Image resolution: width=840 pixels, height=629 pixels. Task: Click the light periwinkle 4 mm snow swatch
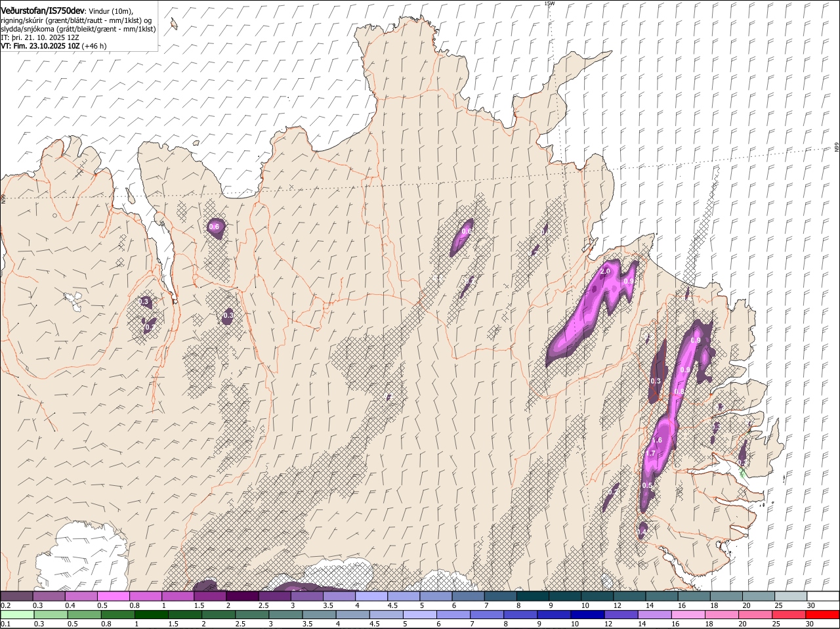point(371,596)
